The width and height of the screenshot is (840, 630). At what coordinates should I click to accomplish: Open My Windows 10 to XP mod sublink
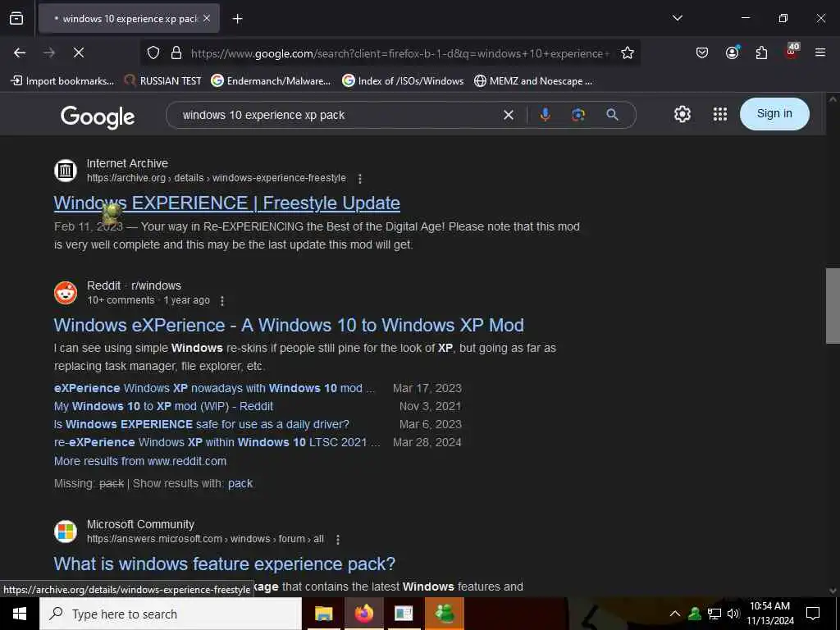[163, 406]
